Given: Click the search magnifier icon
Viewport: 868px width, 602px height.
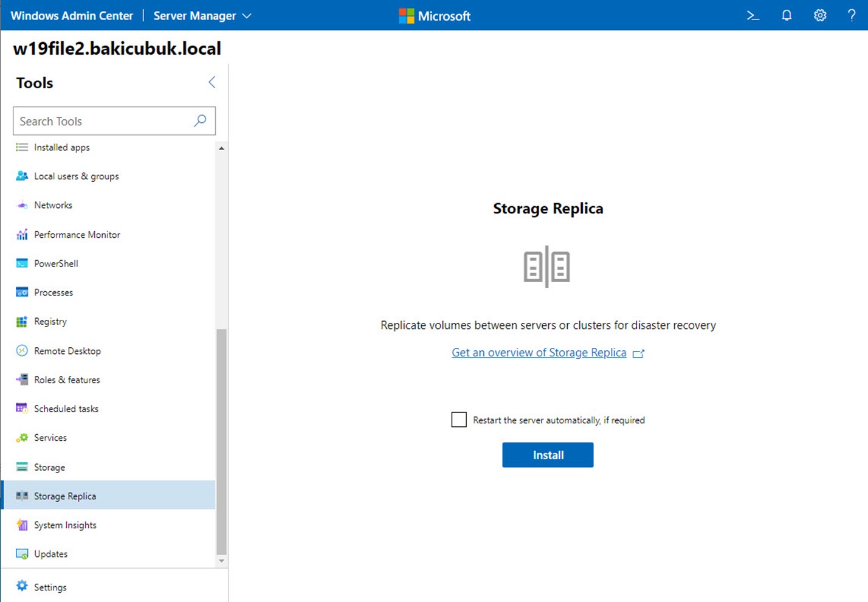Looking at the screenshot, I should 200,120.
